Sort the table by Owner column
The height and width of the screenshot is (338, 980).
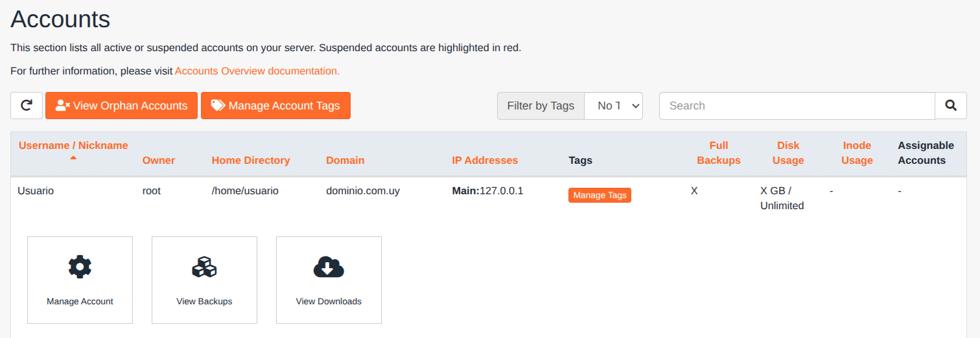[159, 161]
